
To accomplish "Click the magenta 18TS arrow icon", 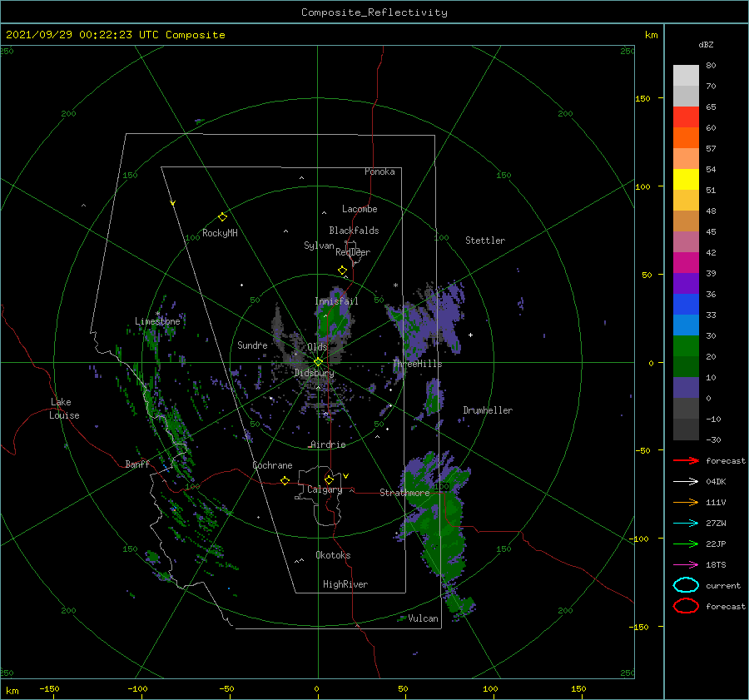I will [x=686, y=565].
